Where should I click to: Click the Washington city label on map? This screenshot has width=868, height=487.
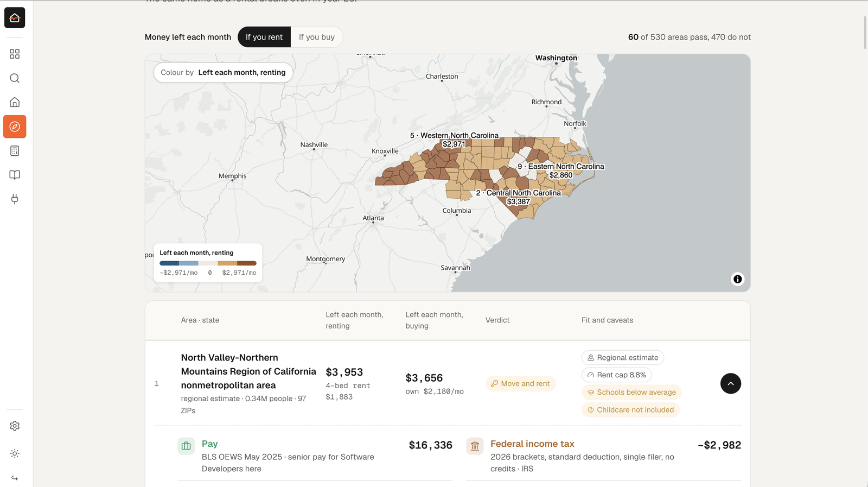(556, 58)
